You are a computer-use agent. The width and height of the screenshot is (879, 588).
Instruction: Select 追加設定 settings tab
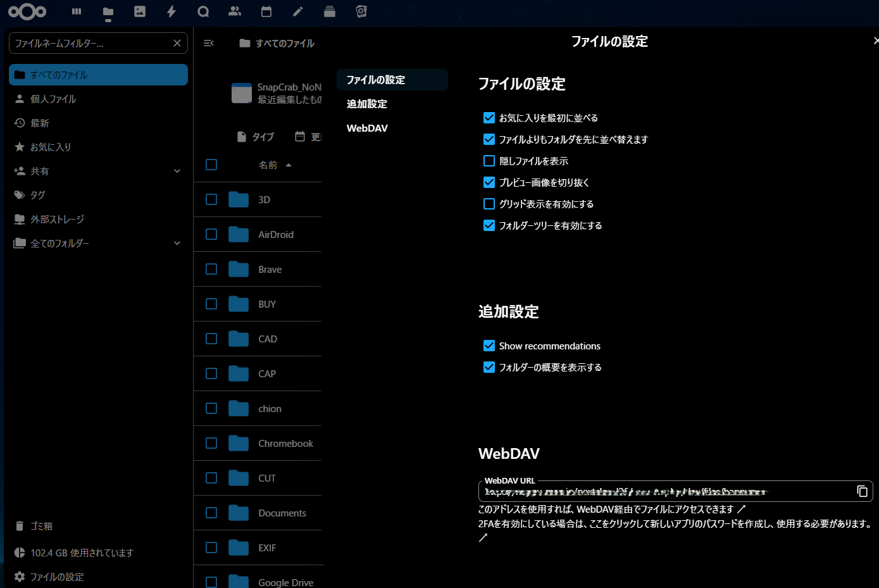(392, 104)
